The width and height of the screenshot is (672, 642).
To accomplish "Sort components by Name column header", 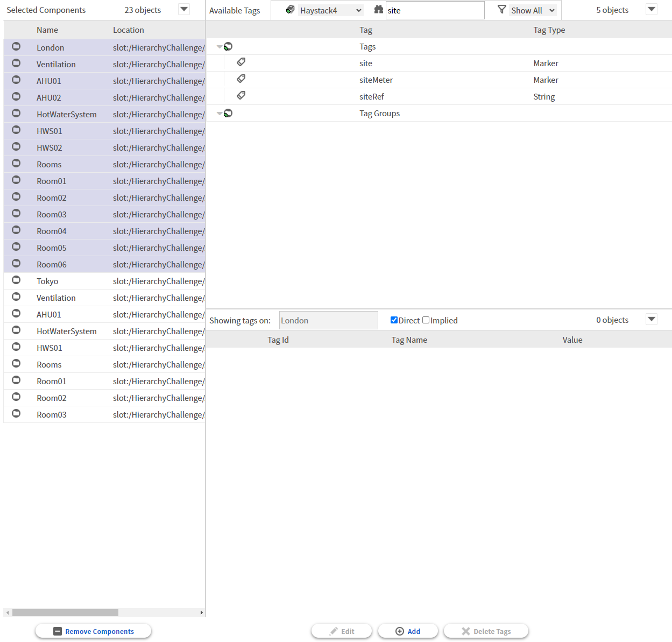I will pos(47,30).
